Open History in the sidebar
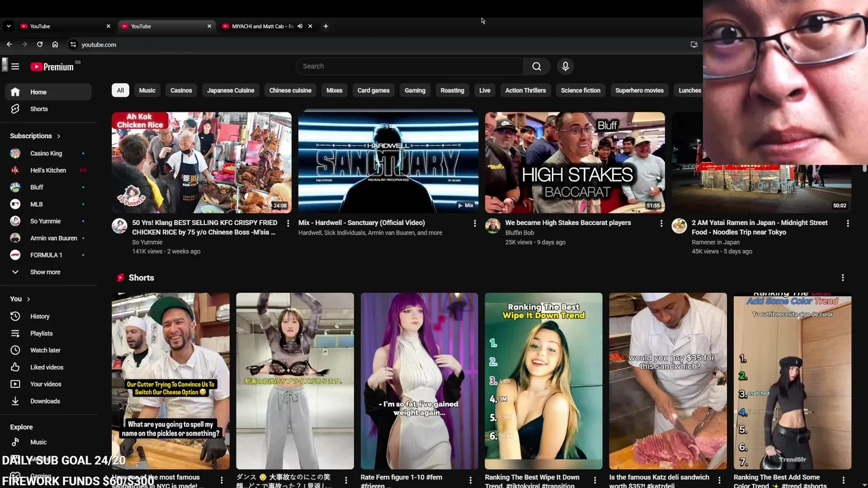This screenshot has height=488, width=868. 48,317
